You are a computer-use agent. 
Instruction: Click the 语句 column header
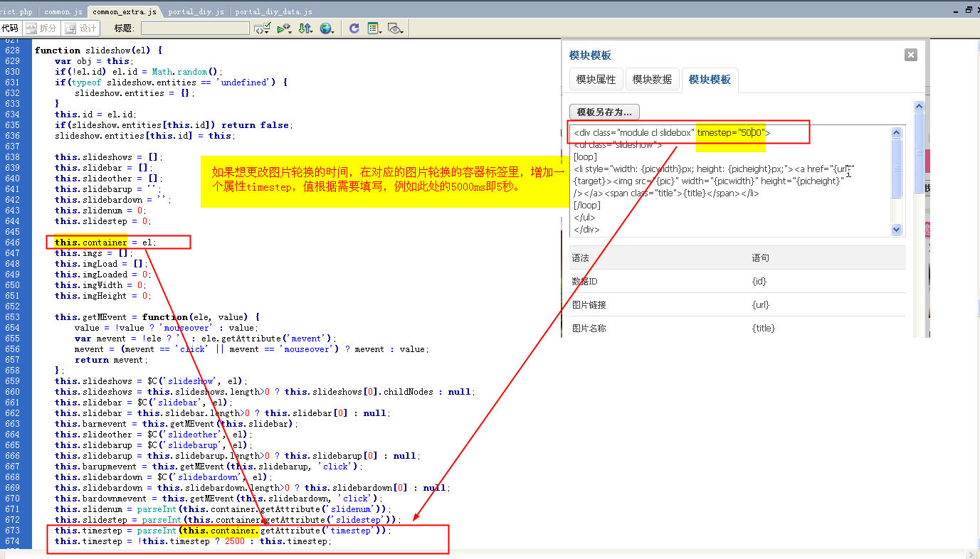click(x=761, y=258)
